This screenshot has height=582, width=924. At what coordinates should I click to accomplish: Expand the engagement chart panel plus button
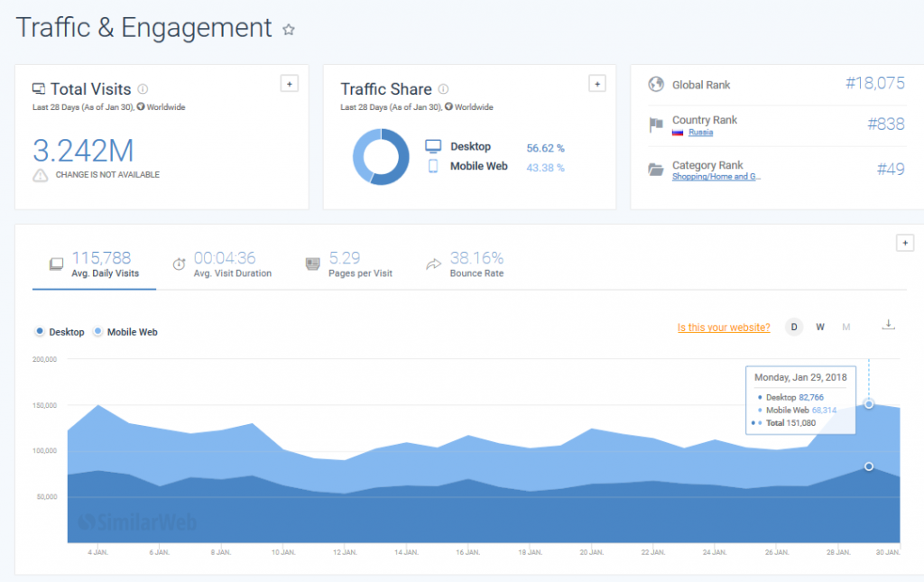point(904,243)
